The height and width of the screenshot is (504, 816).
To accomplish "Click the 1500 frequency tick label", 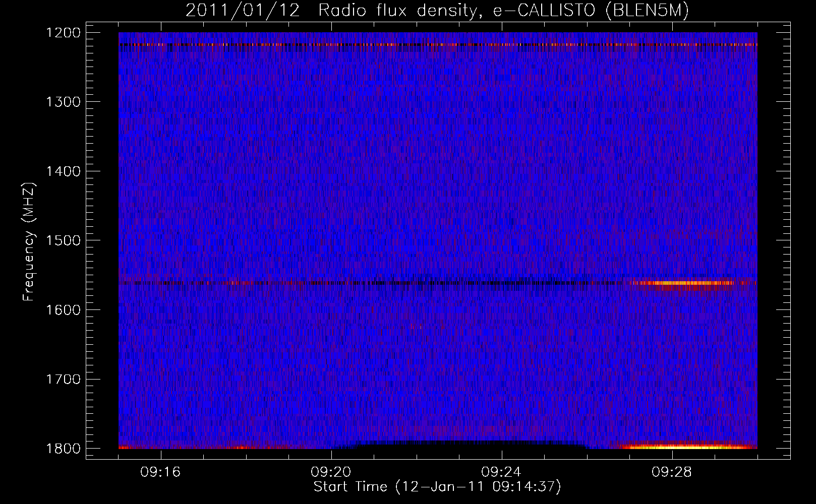I will coord(63,240).
